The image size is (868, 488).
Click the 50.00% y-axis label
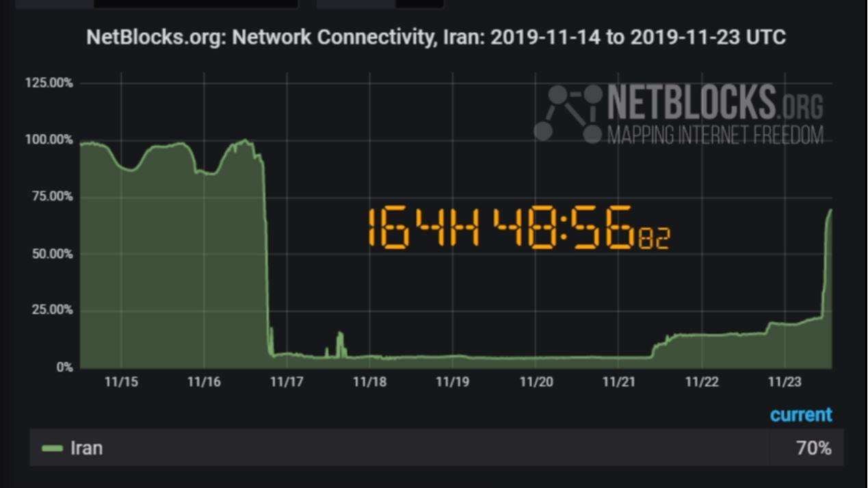pyautogui.click(x=52, y=254)
